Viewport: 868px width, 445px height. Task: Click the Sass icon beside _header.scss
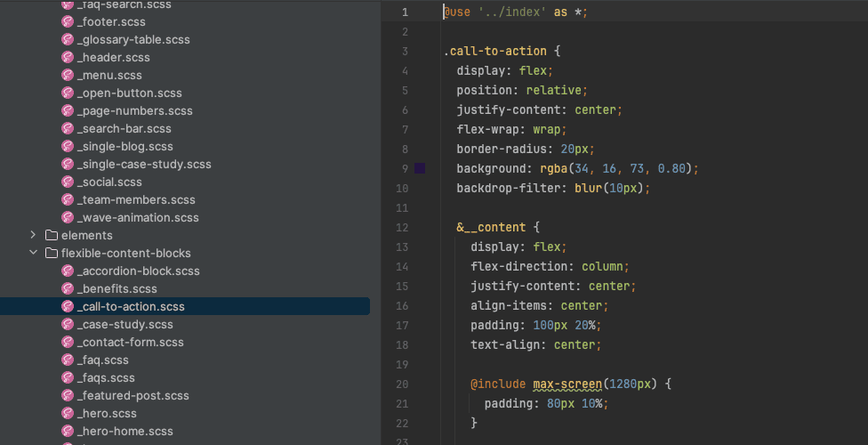[x=68, y=58]
